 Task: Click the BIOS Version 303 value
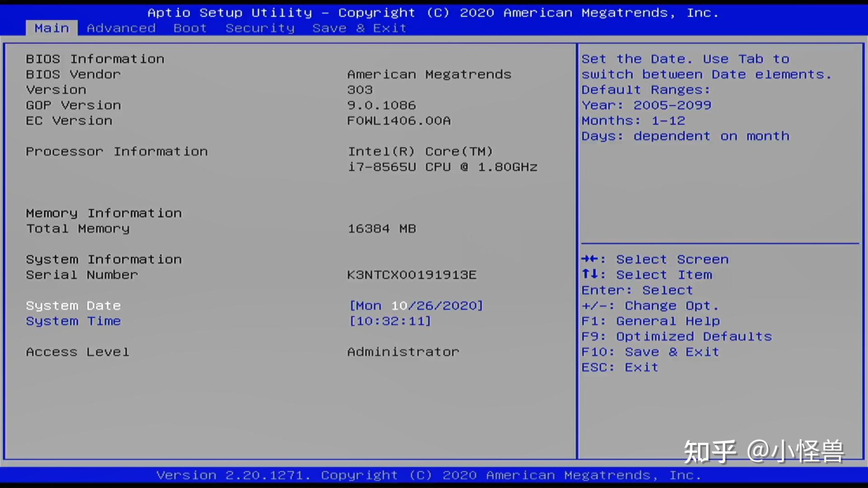pos(360,90)
